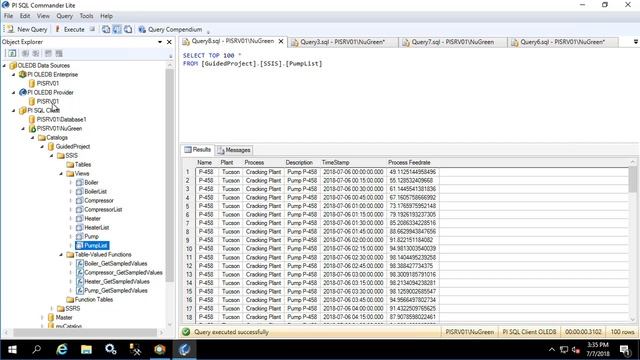Image resolution: width=640 pixels, height=360 pixels.
Task: Collapse the GuidedProject catalog
Action: [x=42, y=147]
